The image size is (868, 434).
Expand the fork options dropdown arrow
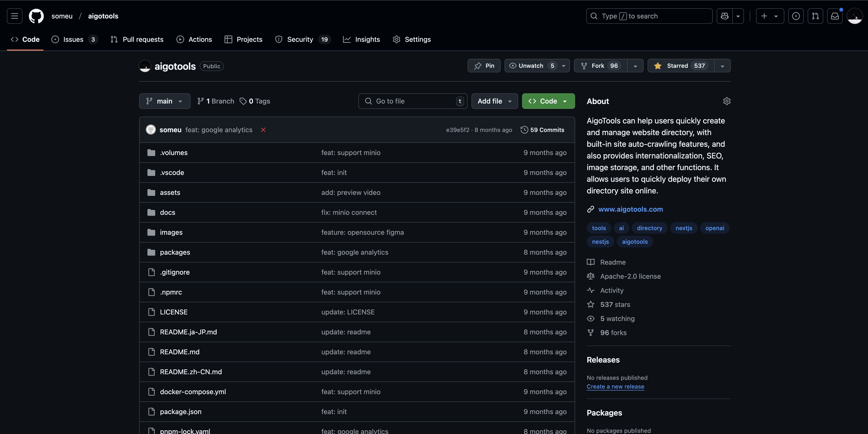tap(635, 66)
